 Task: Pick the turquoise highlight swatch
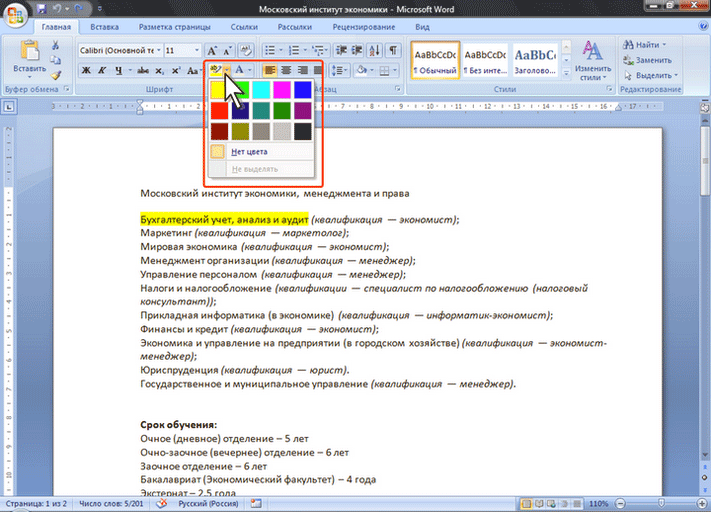[x=261, y=90]
